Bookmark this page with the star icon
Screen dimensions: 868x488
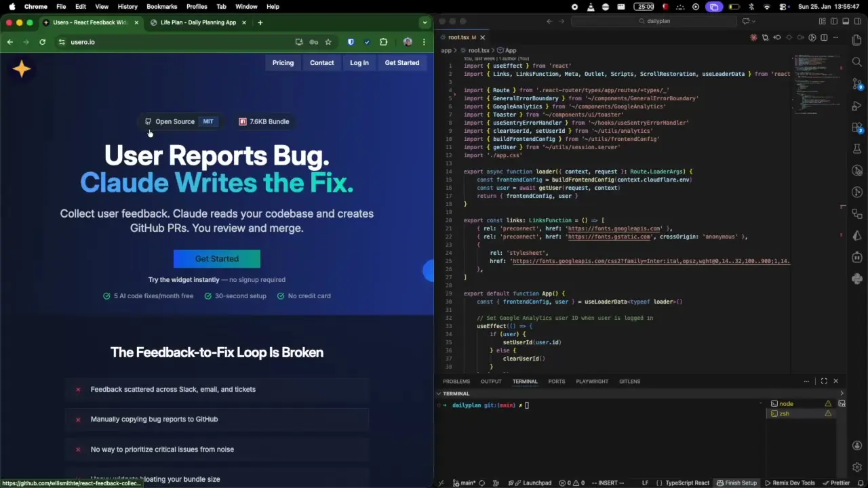pyautogui.click(x=328, y=42)
